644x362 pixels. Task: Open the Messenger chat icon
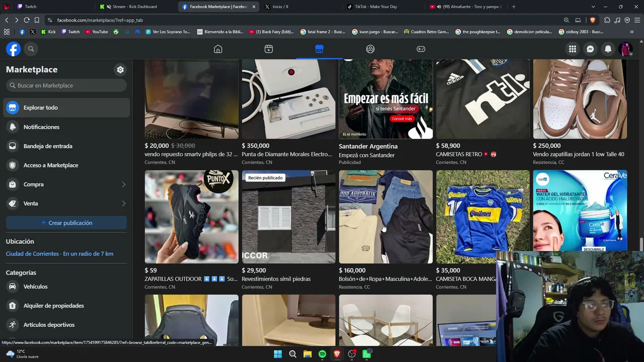pyautogui.click(x=590, y=49)
